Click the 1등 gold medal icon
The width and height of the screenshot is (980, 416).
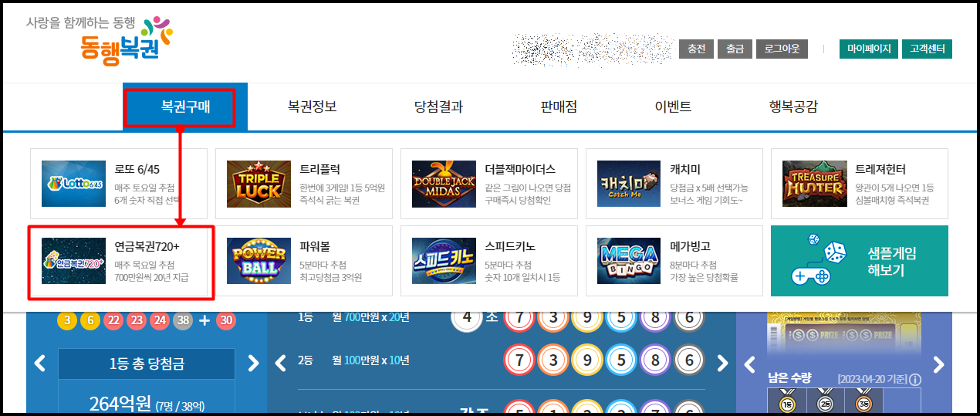(786, 401)
